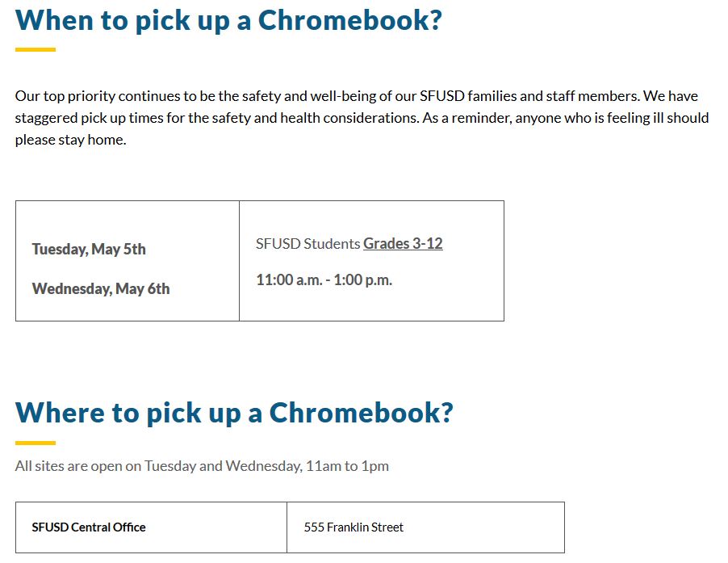
Task: Click "11am to 1pm" in the sites sentence
Action: 348,466
